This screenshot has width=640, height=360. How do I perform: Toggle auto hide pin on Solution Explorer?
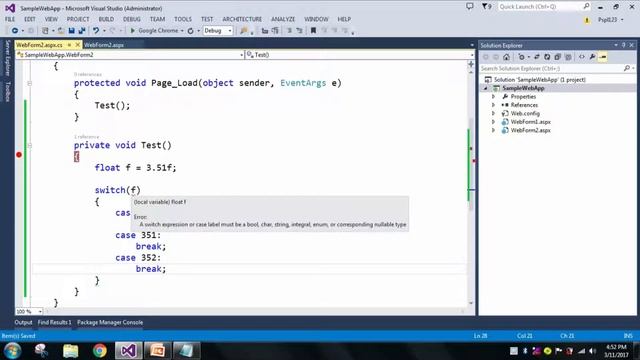[x=624, y=45]
